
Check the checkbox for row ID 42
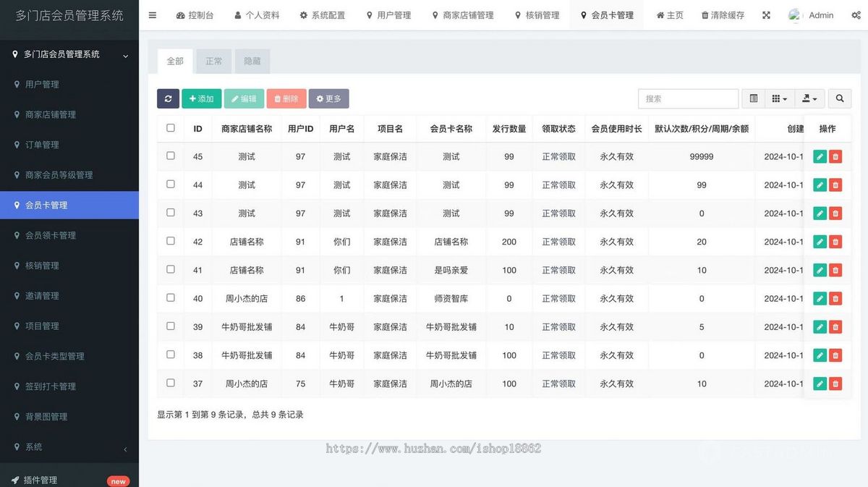pos(170,242)
